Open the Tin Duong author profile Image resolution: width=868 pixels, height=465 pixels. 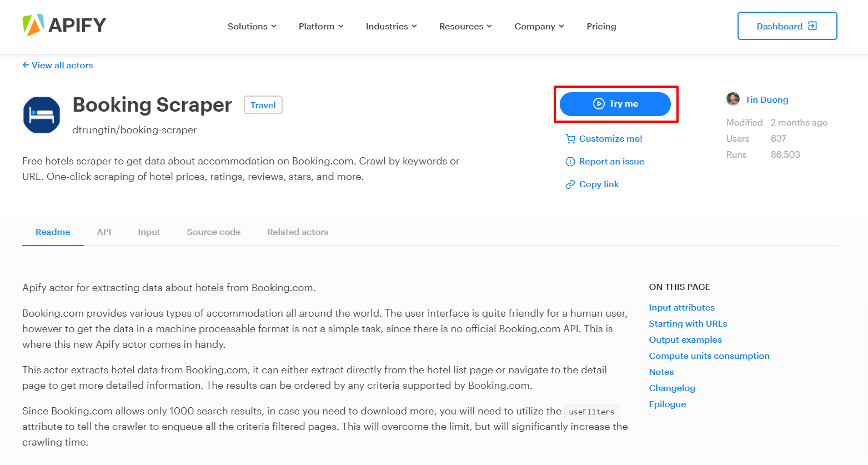pyautogui.click(x=766, y=100)
